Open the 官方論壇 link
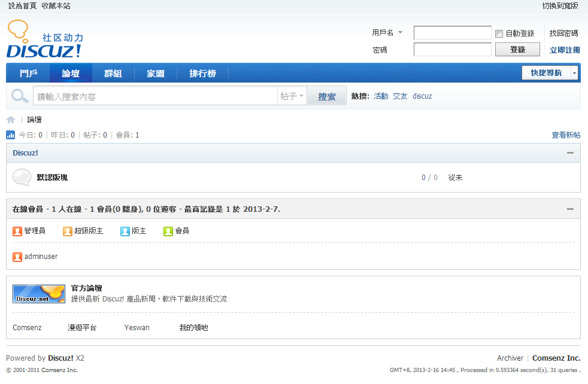This screenshot has width=588, height=384. (x=87, y=288)
